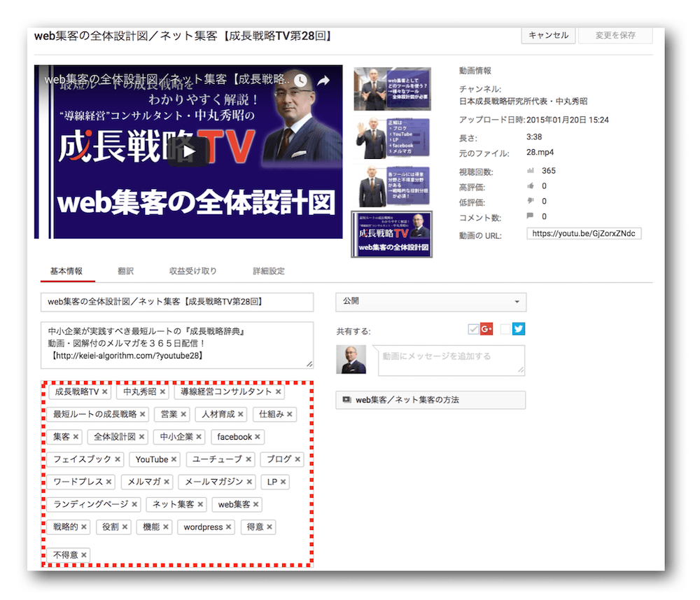Click the thumbs down icon beside 低評価
Screen dimensions: 700x600
coord(531,200)
